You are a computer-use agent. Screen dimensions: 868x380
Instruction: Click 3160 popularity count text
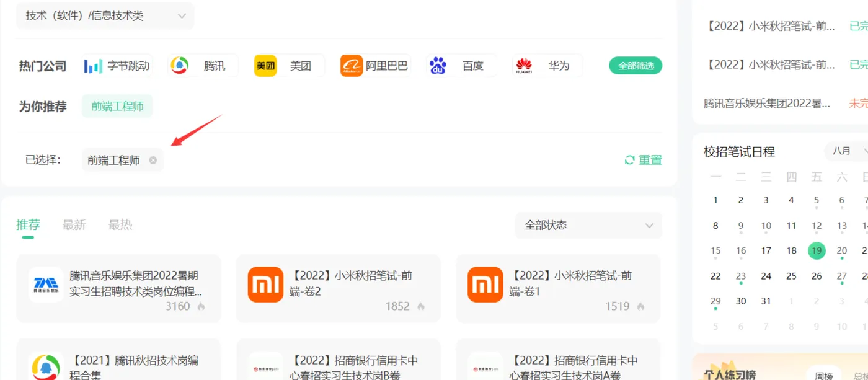coord(178,306)
